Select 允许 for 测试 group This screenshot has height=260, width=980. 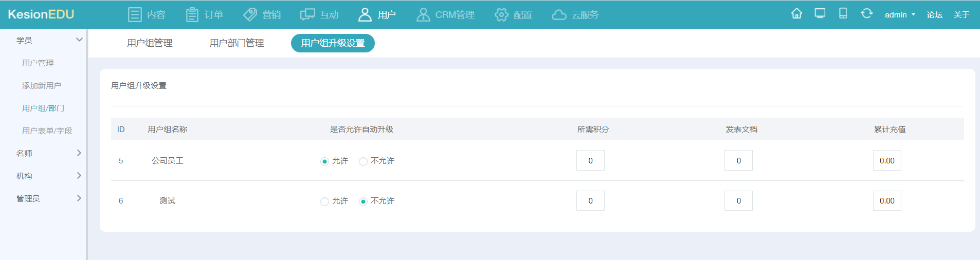pyautogui.click(x=324, y=201)
